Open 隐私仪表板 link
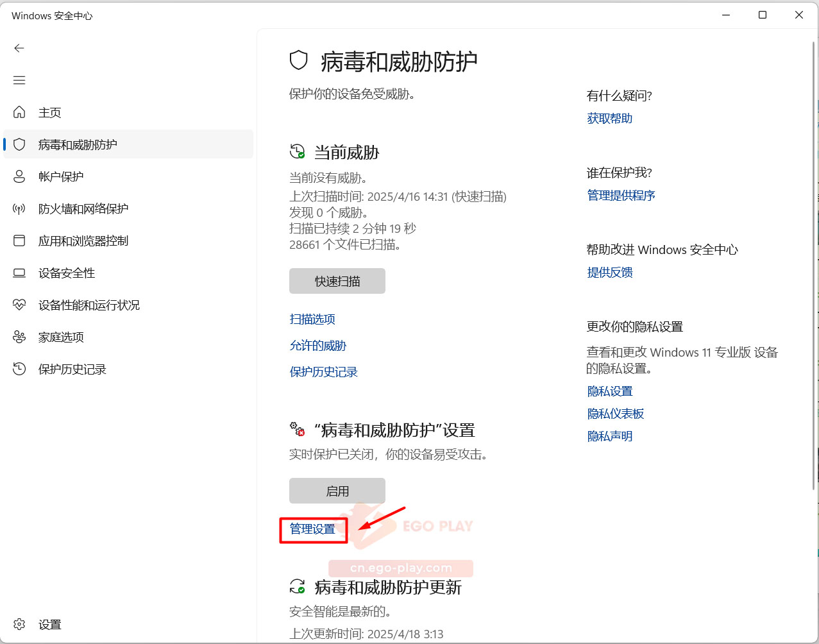The image size is (819, 644). click(x=616, y=413)
